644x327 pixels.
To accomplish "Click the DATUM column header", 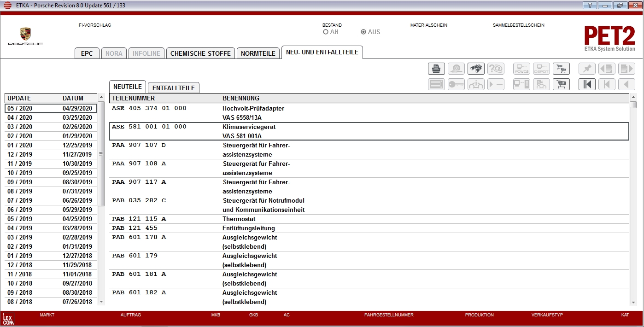I will [x=73, y=98].
